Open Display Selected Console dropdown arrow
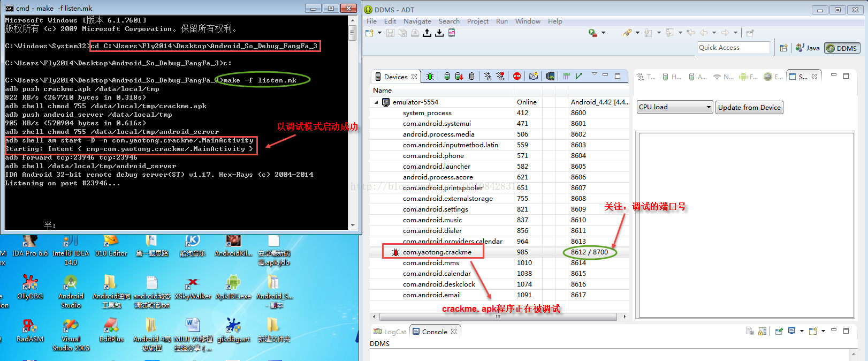This screenshot has height=361, width=868. click(x=802, y=331)
